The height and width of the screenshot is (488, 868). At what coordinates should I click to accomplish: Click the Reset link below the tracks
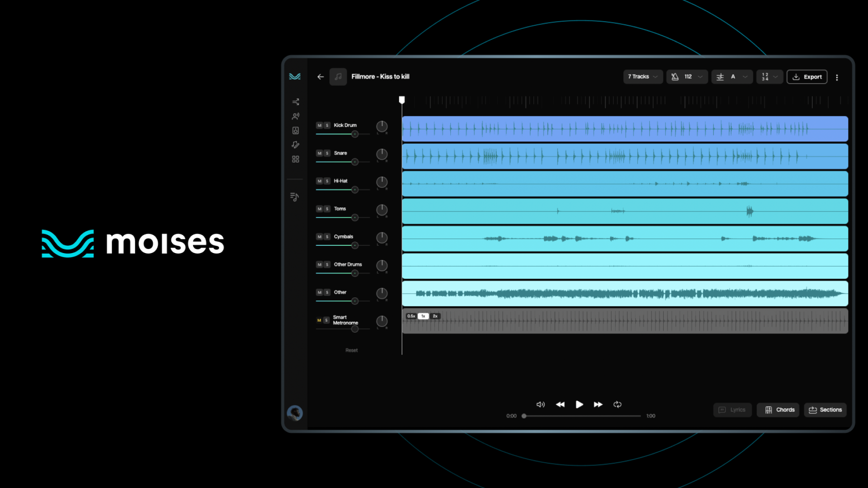(351, 350)
